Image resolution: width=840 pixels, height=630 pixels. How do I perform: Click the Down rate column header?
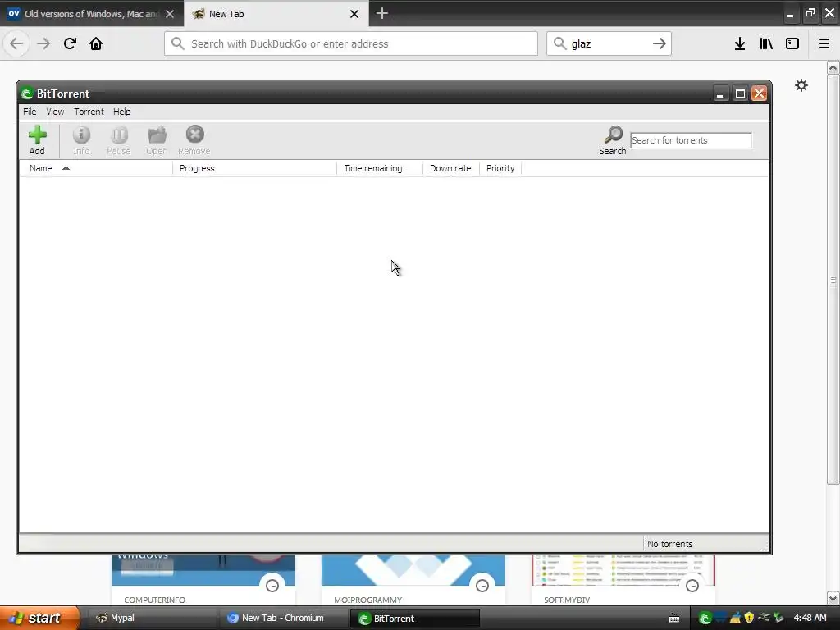pyautogui.click(x=450, y=168)
